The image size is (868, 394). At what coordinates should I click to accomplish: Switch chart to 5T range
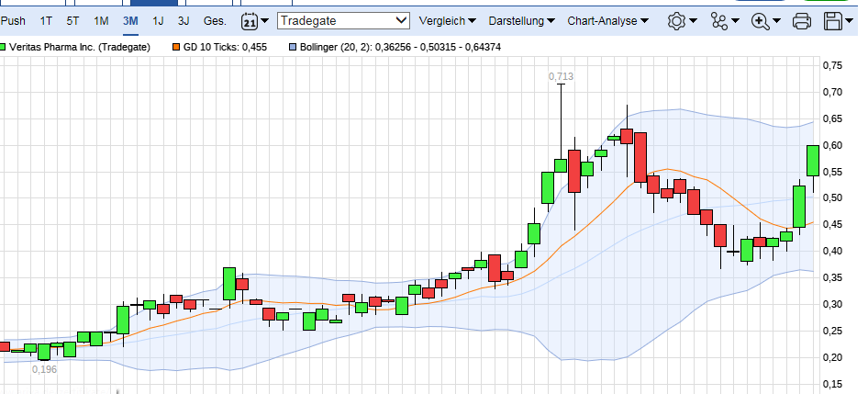(72, 20)
